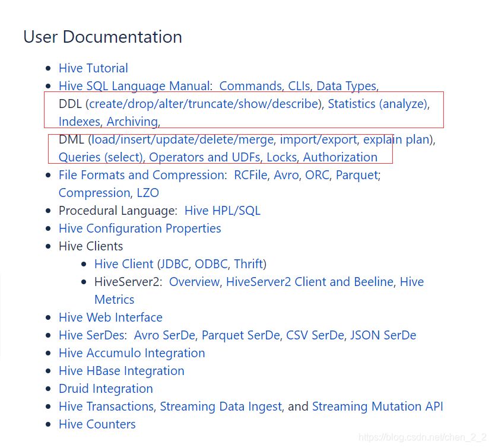Open Streaming Mutation API link
The height and width of the screenshot is (448, 492).
pos(377,406)
